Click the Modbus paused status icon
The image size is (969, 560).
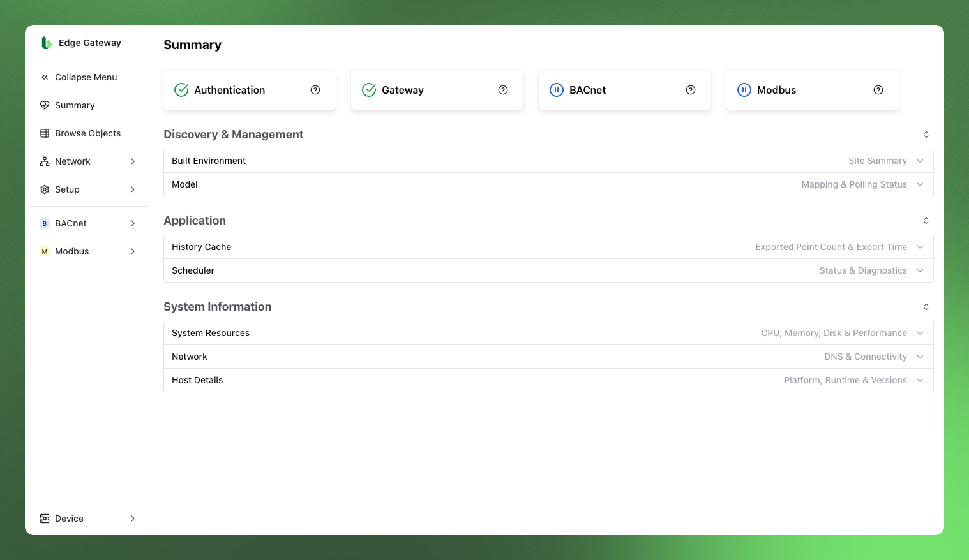(x=744, y=90)
